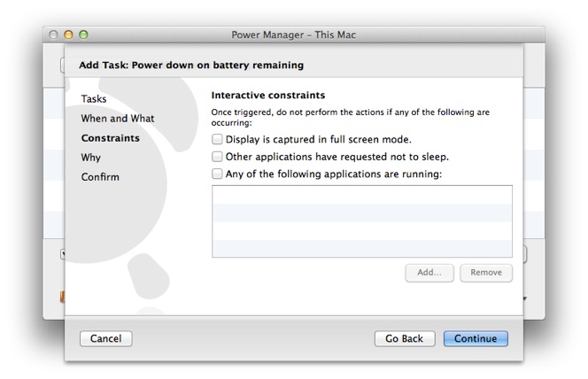Click the Continue button
This screenshot has width=588, height=379.
click(476, 338)
